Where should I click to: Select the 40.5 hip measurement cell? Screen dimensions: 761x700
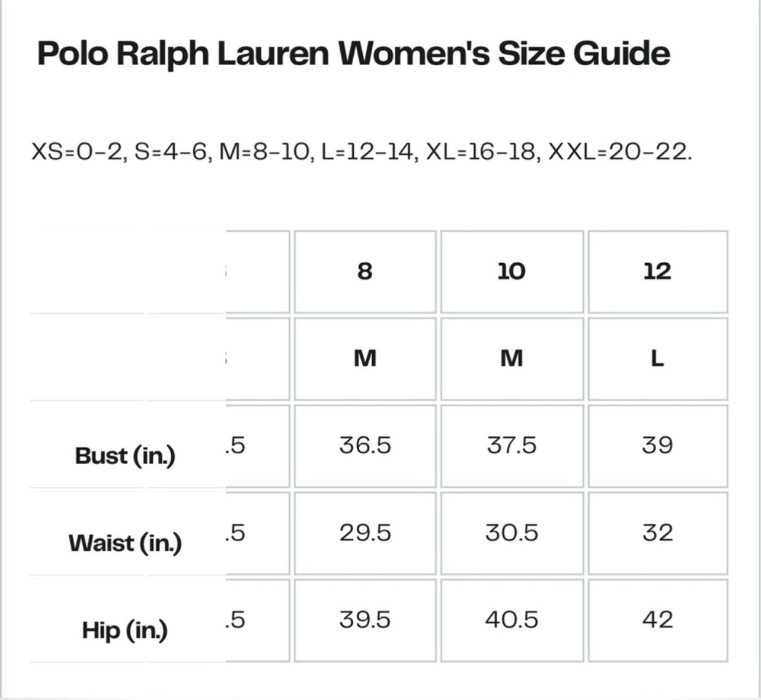click(x=511, y=620)
